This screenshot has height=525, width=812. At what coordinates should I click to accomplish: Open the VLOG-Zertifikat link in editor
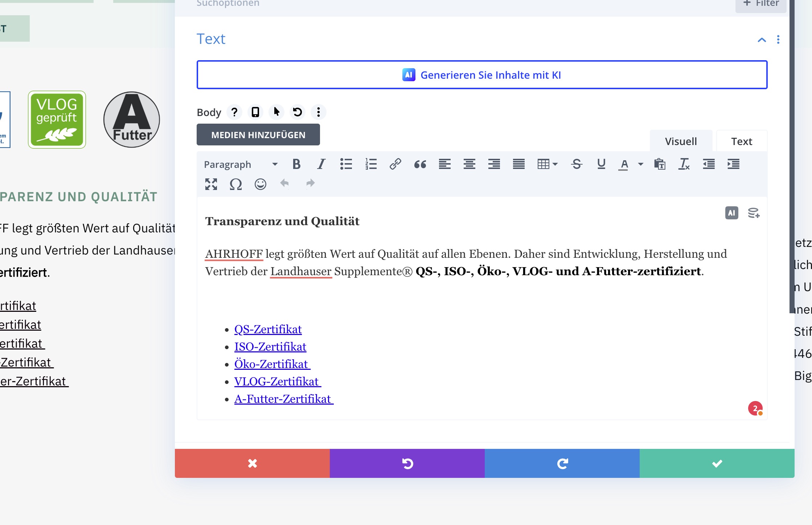[x=278, y=381]
